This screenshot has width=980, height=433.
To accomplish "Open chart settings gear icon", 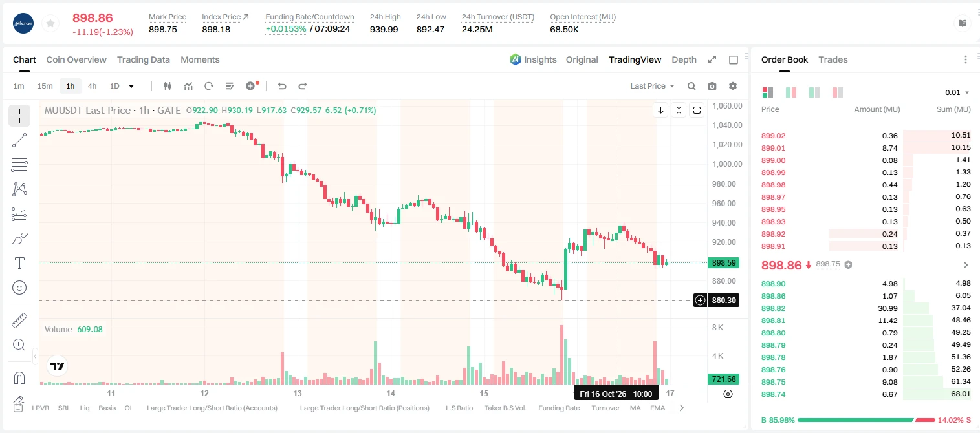I will tap(733, 86).
